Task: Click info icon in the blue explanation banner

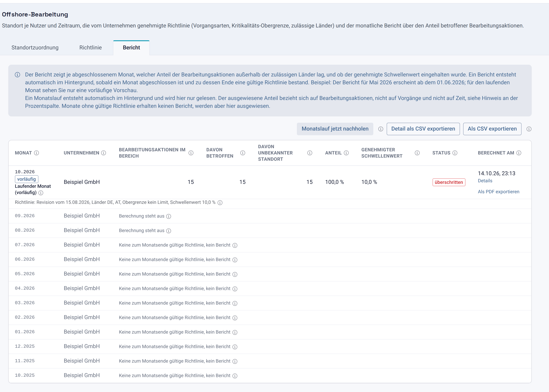Action: coord(17,75)
